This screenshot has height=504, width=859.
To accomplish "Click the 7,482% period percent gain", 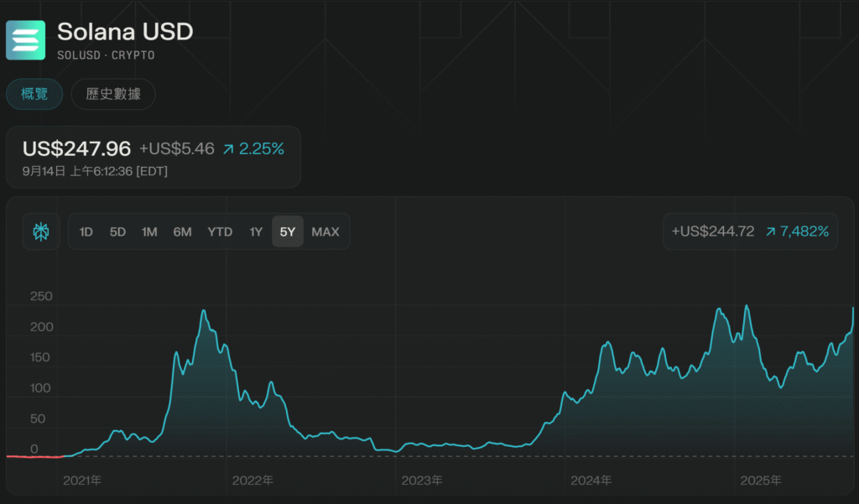I will (798, 231).
